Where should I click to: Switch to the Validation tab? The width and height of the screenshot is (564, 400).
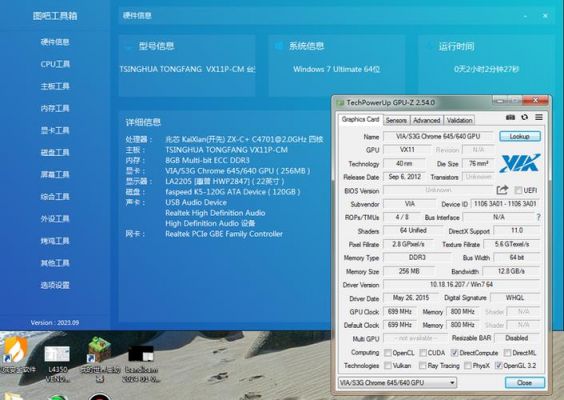(459, 121)
